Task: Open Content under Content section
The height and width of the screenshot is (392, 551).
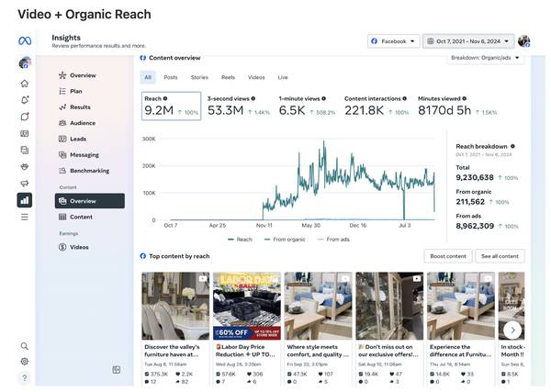Action: 90,217
